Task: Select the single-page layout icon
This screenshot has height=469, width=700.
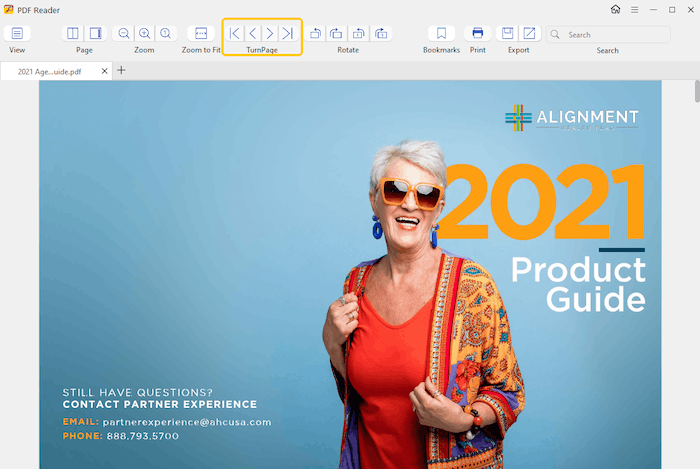Action: point(95,33)
